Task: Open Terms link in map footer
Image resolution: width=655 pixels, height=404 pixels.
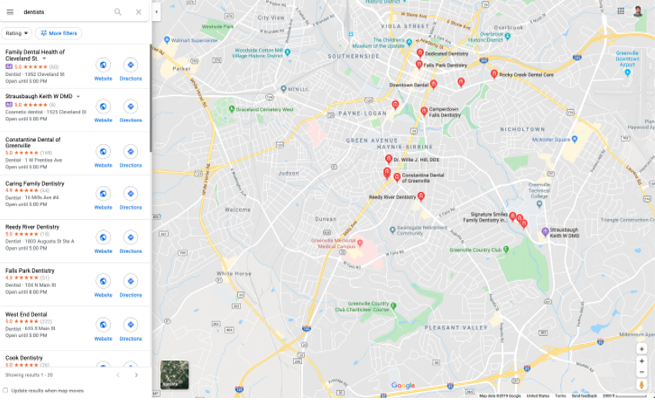Action: click(560, 396)
